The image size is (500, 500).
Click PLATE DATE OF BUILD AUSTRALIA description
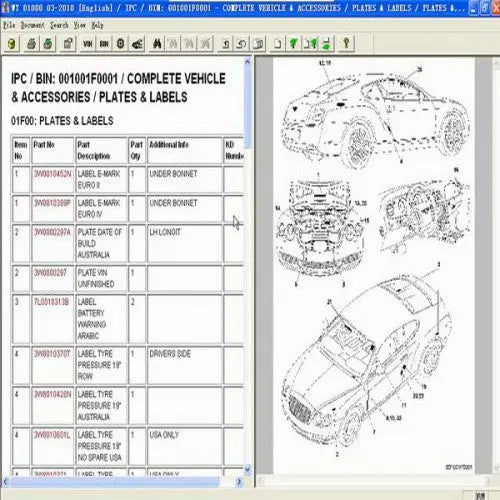[x=100, y=243]
